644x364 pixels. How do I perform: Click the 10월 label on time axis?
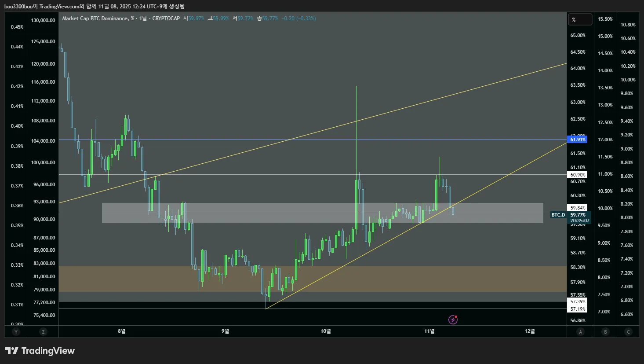click(x=326, y=331)
